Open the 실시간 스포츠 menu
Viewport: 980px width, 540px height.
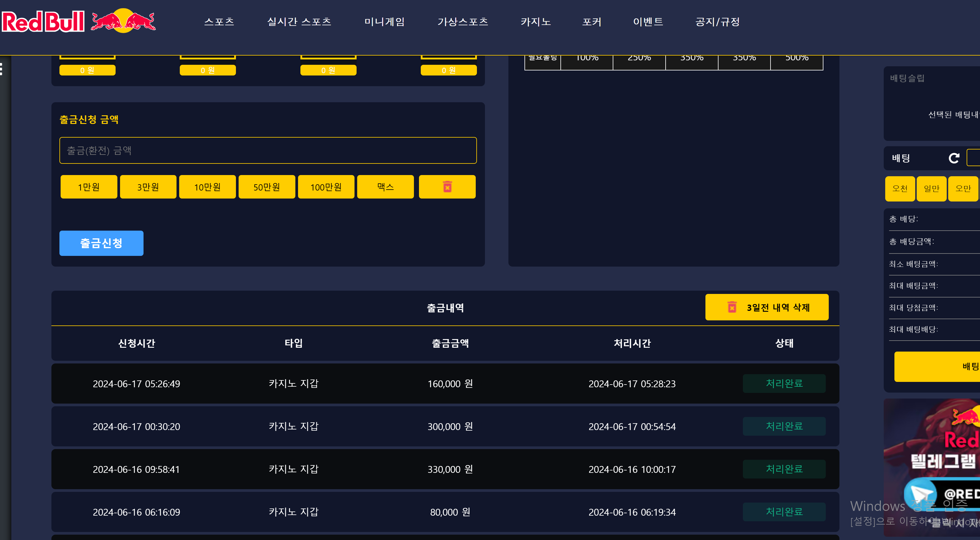click(x=299, y=22)
